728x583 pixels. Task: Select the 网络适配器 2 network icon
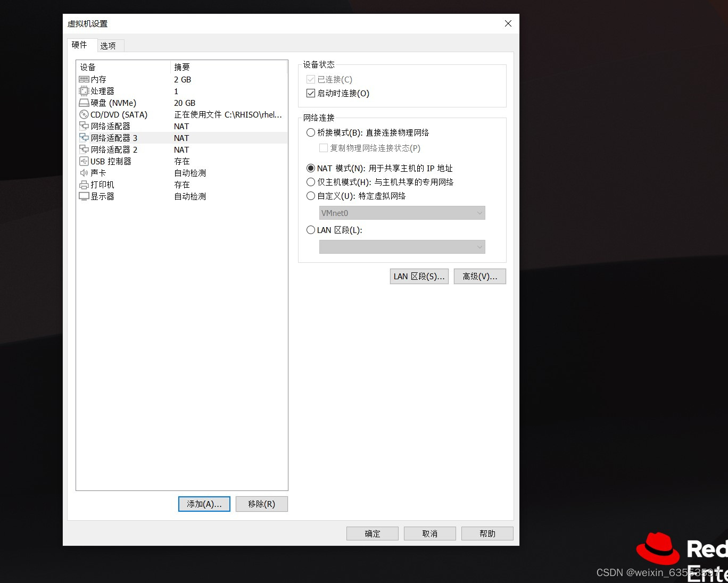click(84, 149)
